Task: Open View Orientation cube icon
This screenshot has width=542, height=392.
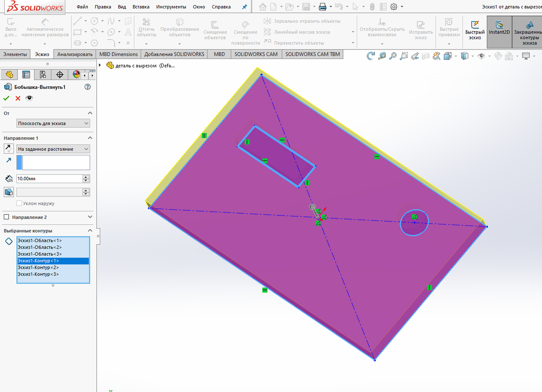Action: click(x=448, y=55)
